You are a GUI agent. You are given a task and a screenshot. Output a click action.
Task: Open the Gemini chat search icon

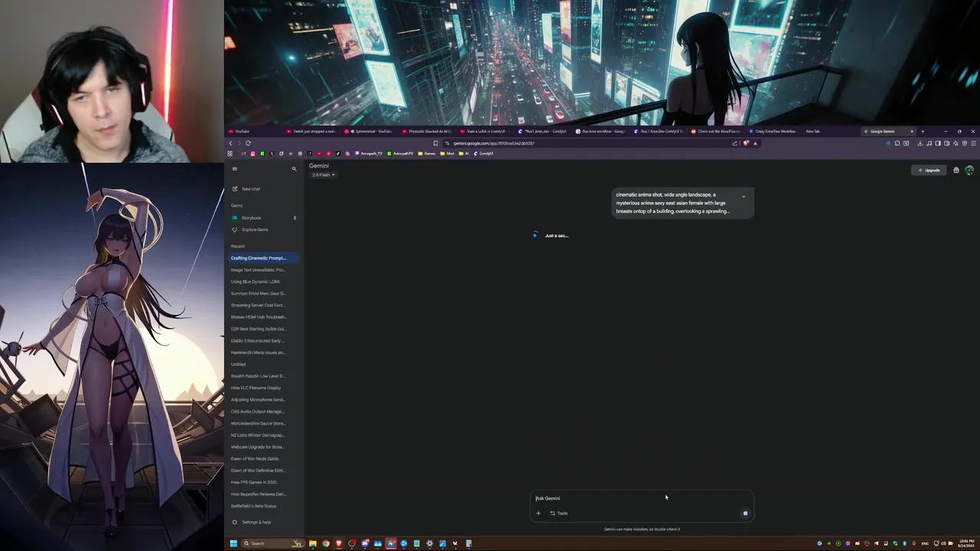[294, 168]
